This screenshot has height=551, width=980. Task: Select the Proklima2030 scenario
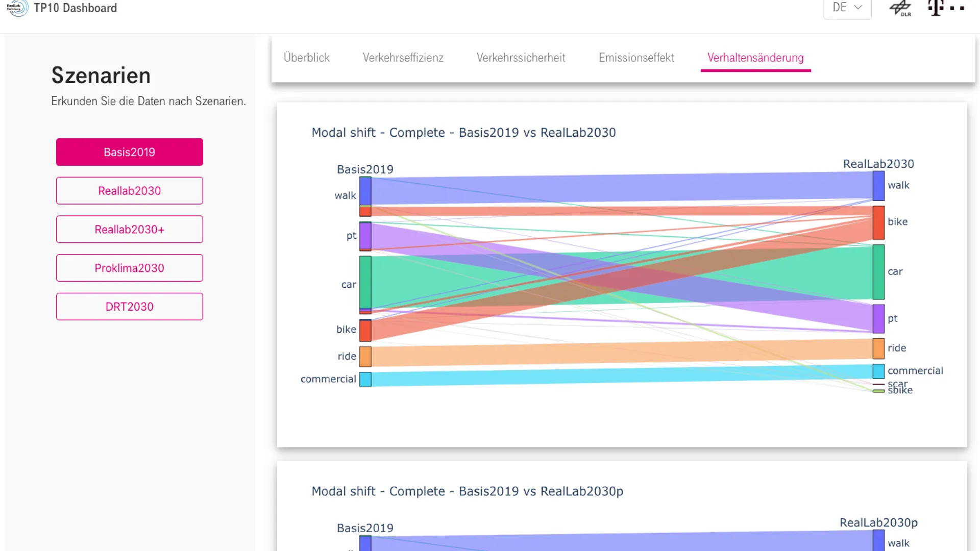[x=130, y=268]
